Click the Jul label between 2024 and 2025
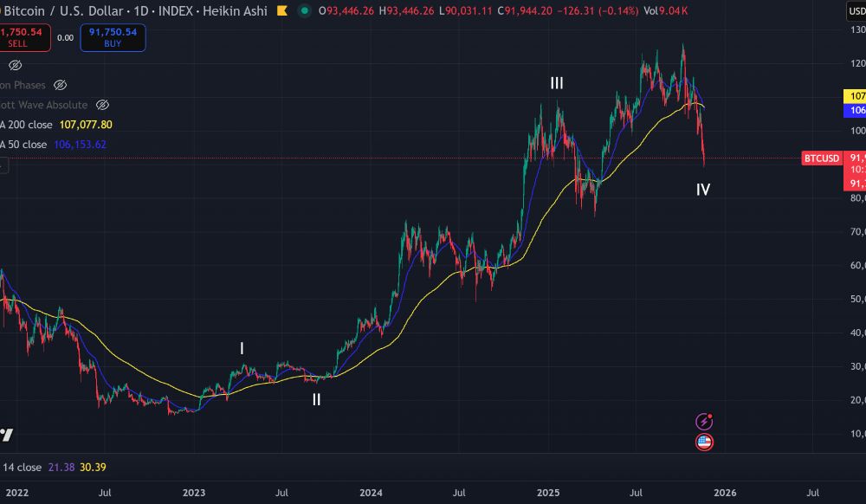Image resolution: width=866 pixels, height=504 pixels. 459,493
